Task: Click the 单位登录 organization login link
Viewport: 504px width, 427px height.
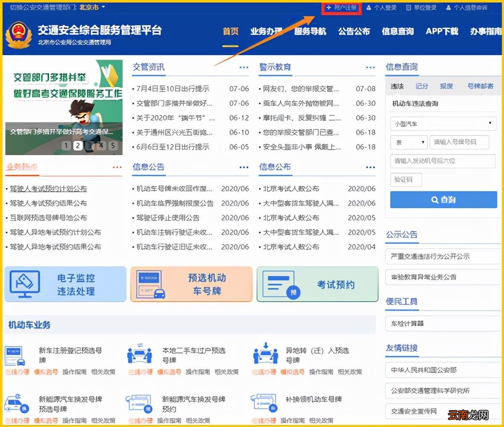Action: [421, 8]
